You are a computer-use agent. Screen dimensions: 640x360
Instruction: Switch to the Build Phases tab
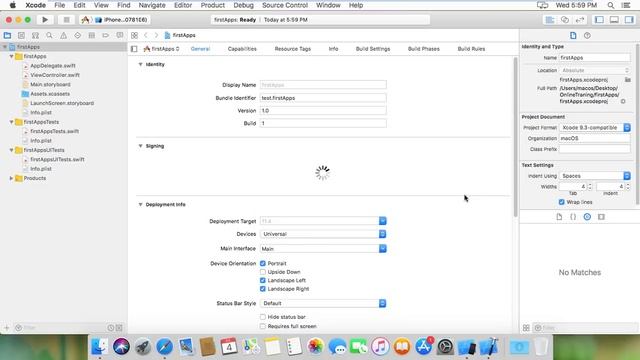point(424,49)
